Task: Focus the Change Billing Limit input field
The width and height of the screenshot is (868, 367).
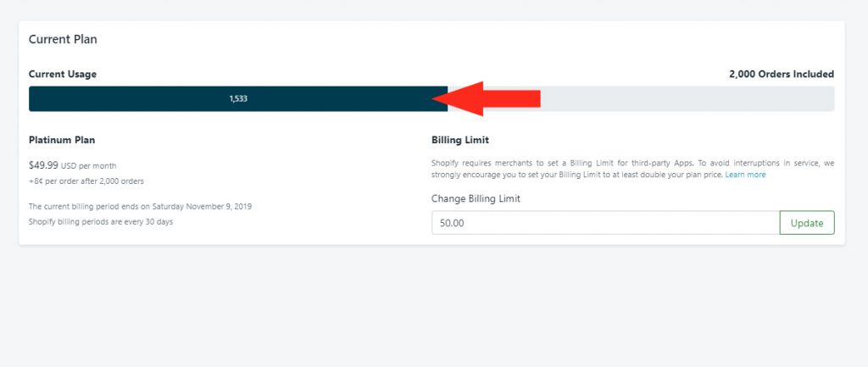Action: pos(604,223)
